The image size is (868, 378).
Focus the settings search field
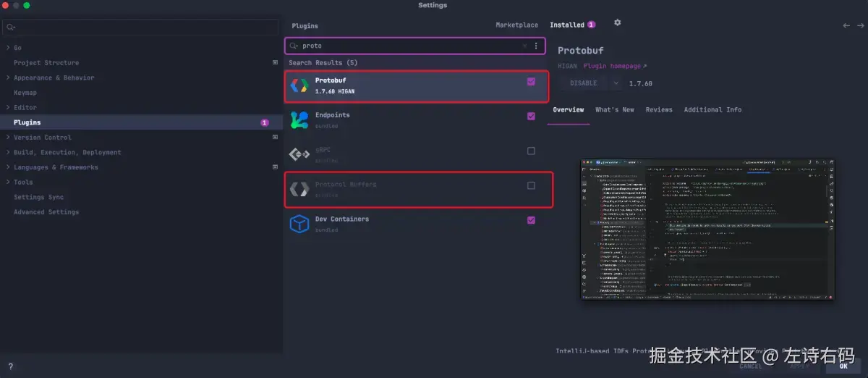click(x=141, y=28)
